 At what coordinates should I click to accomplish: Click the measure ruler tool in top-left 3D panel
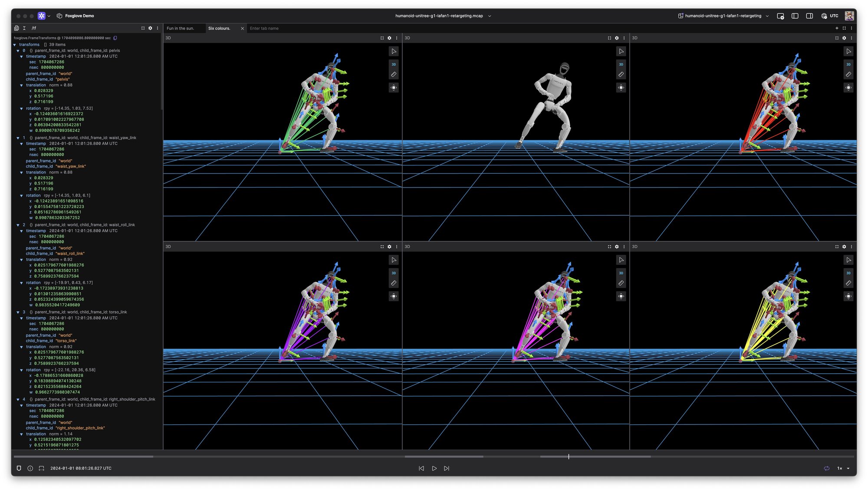tap(394, 75)
